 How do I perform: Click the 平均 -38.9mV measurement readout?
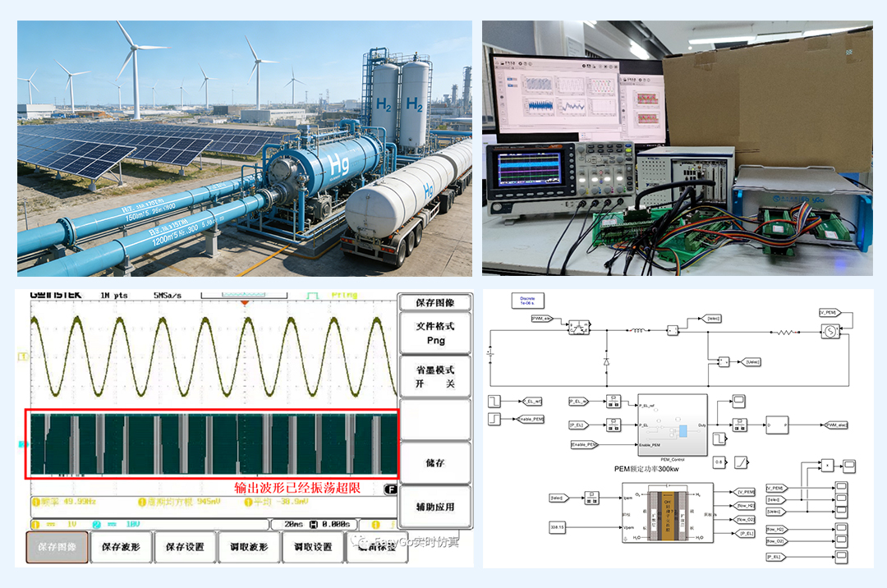pyautogui.click(x=277, y=502)
